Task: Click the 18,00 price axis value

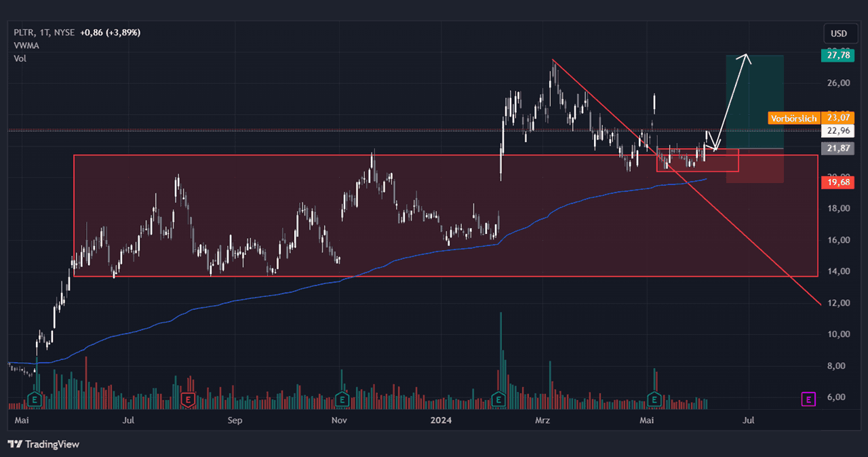Action: click(x=839, y=208)
